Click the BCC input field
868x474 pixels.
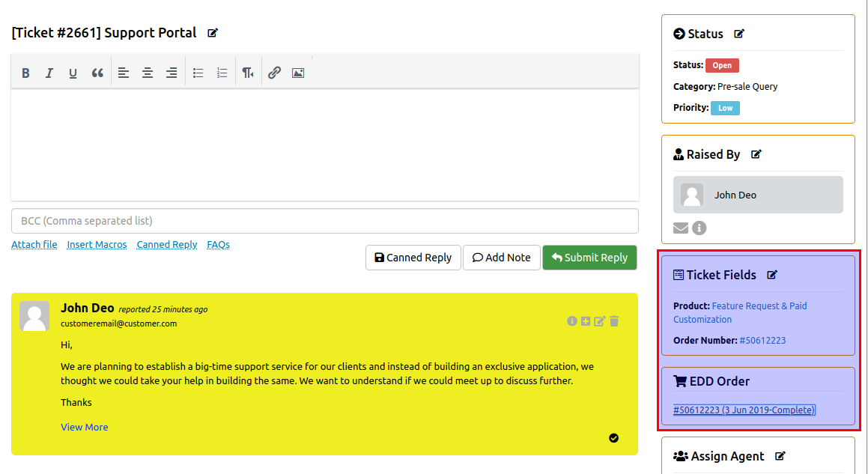coord(325,221)
